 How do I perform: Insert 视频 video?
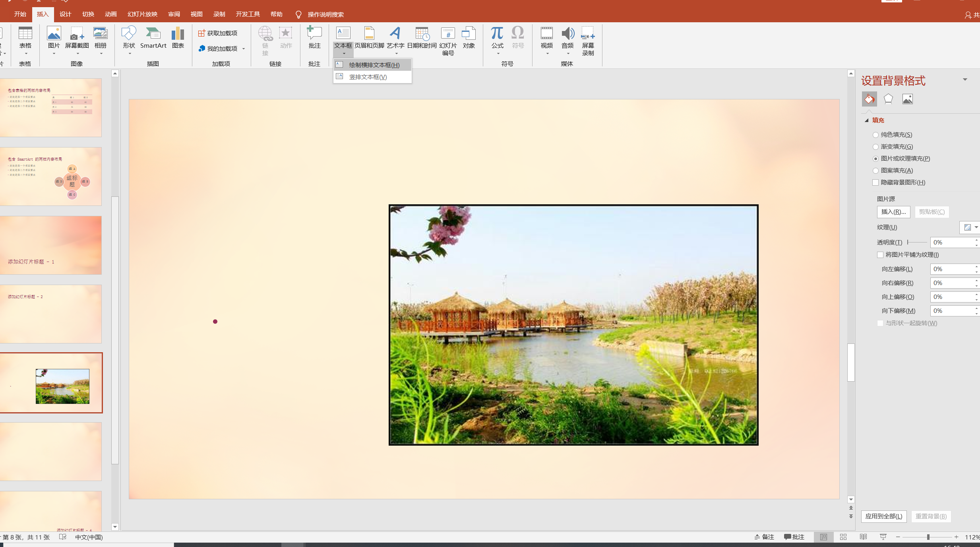tap(547, 40)
